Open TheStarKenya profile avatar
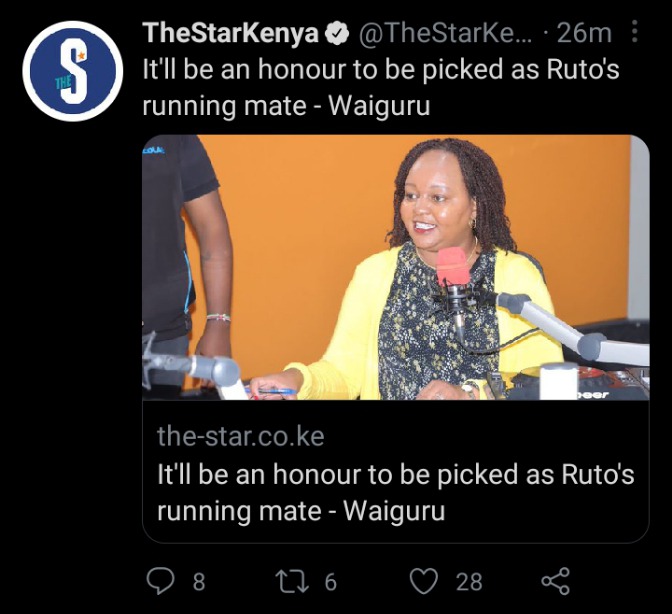 point(72,71)
